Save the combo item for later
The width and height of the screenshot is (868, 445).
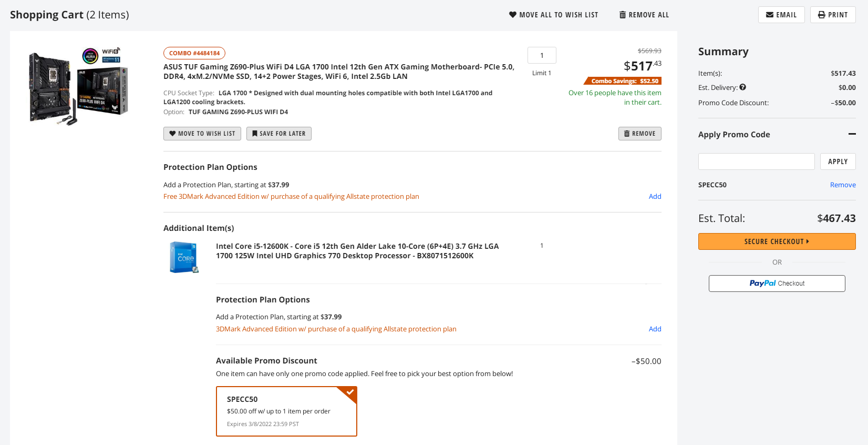[x=278, y=134]
